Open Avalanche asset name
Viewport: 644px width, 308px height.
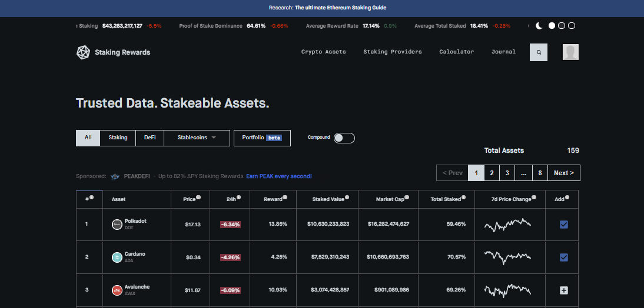[x=137, y=287]
